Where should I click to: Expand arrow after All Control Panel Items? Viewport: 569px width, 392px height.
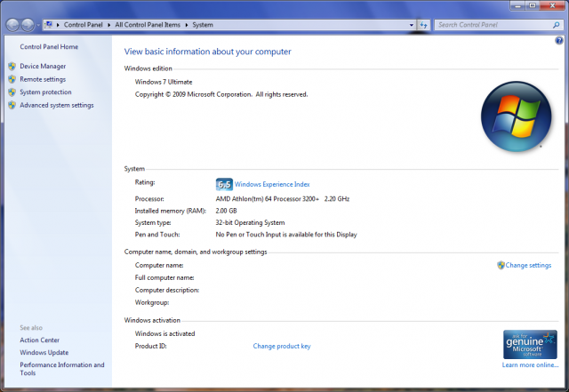[x=187, y=25]
